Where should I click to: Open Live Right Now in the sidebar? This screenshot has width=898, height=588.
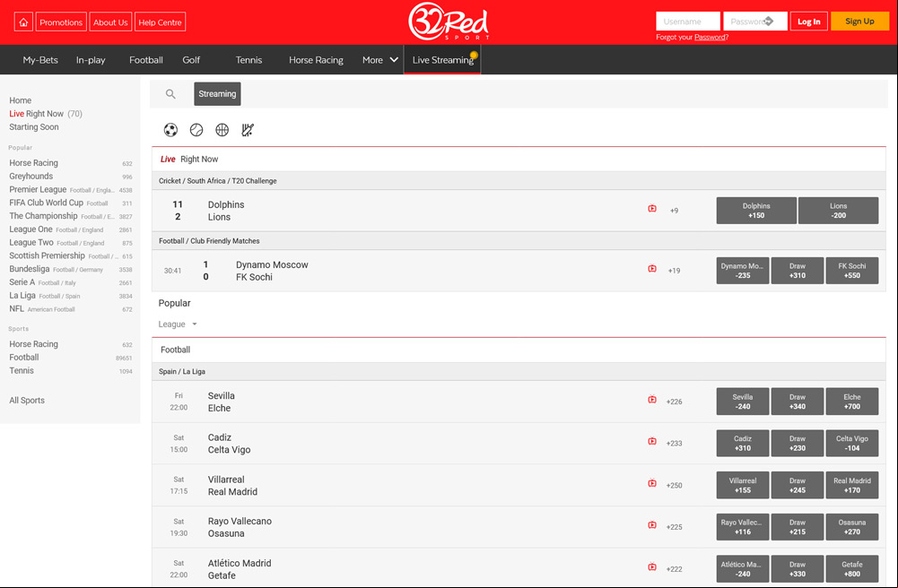[x=46, y=113]
